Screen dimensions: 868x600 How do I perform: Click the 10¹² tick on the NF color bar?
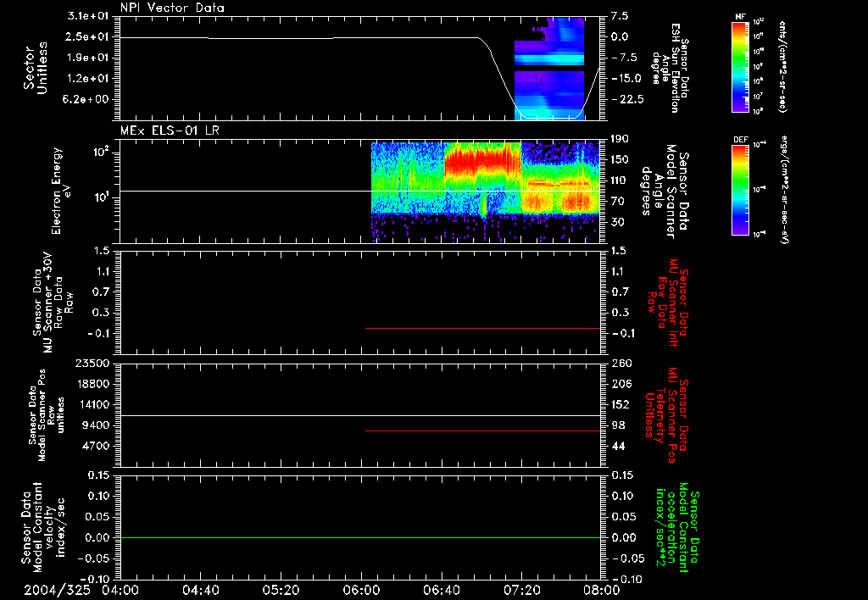[x=759, y=22]
